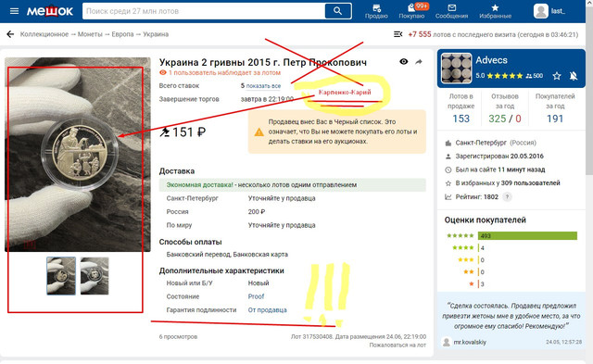Open 191 buyers for the year
The height and width of the screenshot is (364, 593).
point(555,119)
